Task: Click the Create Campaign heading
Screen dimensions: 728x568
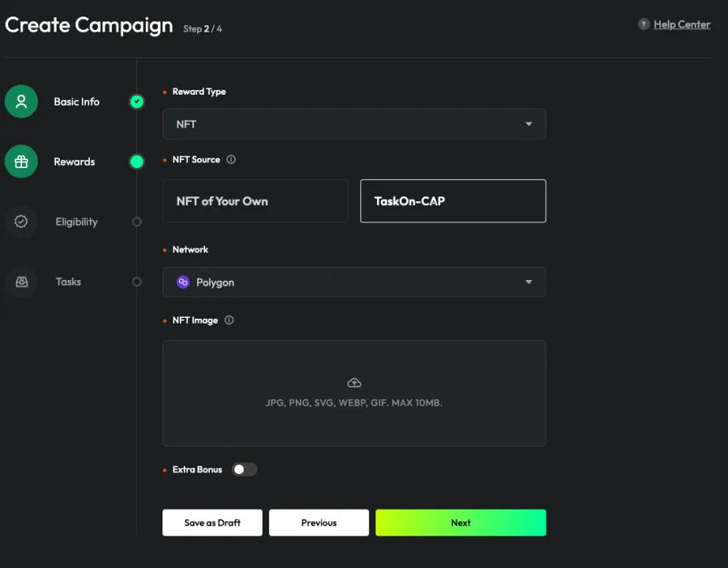Action: coord(88,25)
